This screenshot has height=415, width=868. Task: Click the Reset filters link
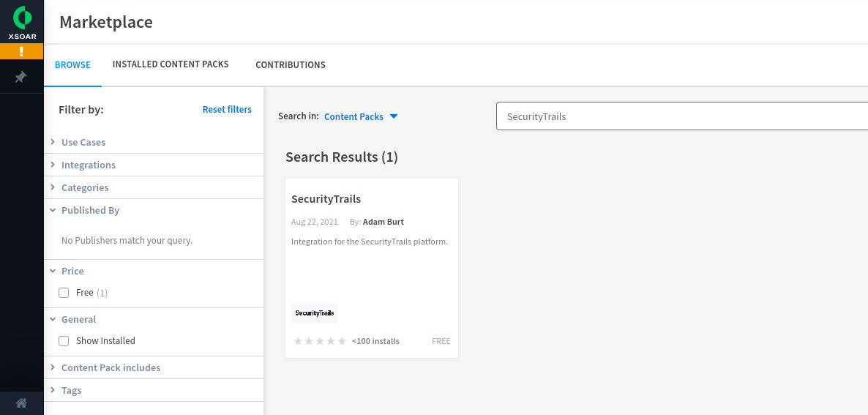click(227, 110)
